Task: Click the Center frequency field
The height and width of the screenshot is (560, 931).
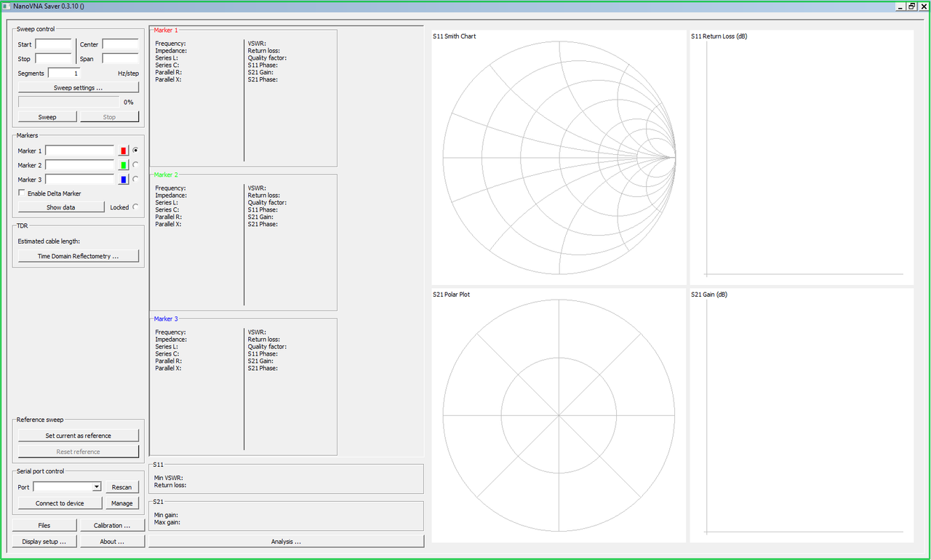Action: tap(121, 44)
